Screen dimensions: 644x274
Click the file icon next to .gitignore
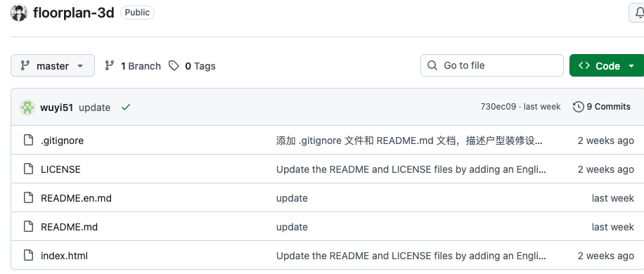28,140
